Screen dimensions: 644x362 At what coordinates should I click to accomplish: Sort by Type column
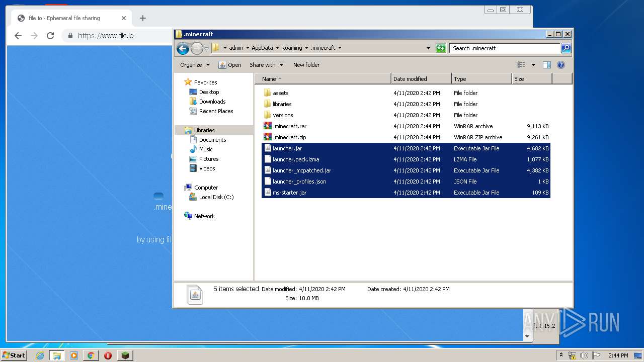(x=481, y=79)
